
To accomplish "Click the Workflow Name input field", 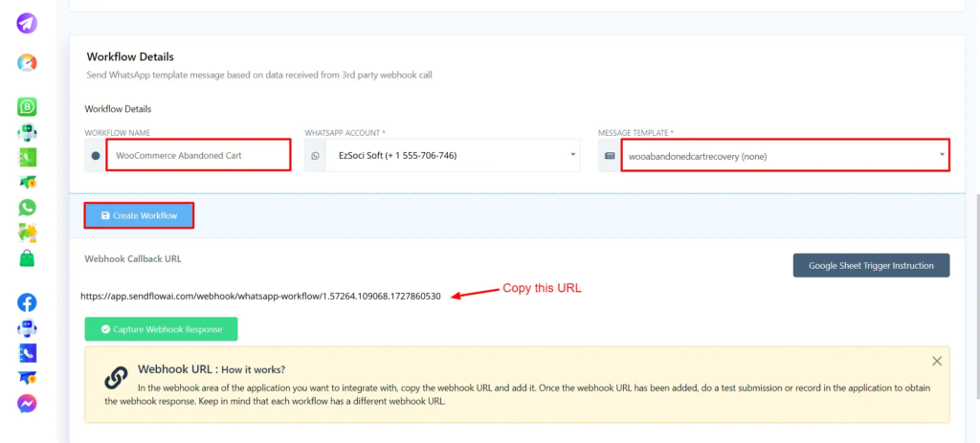I will [x=198, y=156].
